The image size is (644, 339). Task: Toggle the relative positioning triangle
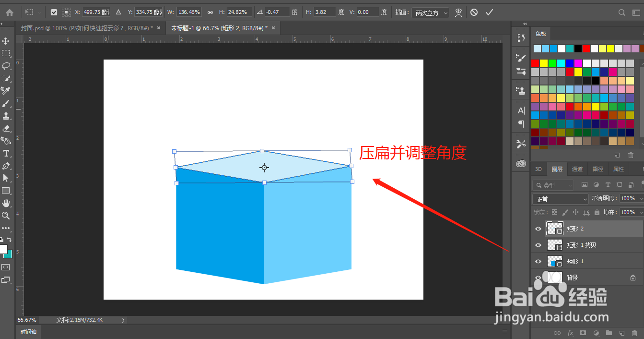point(118,12)
